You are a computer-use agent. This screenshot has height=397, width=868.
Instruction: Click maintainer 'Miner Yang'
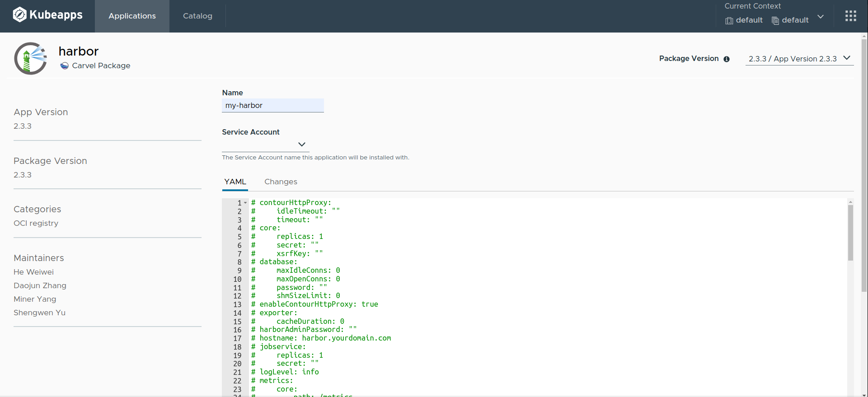35,299
